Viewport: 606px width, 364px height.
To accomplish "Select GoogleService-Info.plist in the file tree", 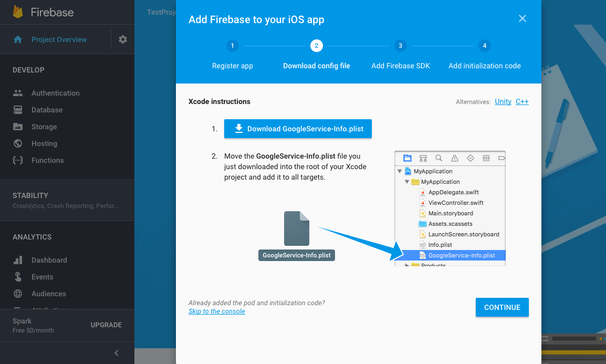I will 461,255.
